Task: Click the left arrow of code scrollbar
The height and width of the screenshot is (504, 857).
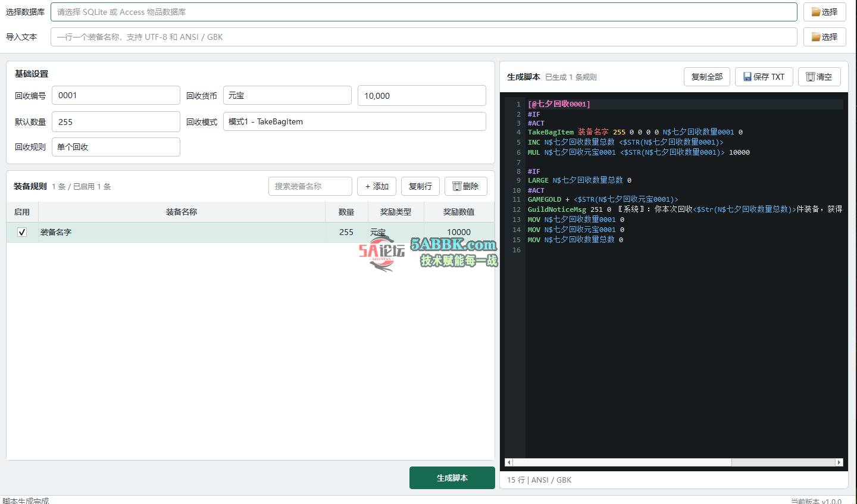Action: click(x=508, y=462)
